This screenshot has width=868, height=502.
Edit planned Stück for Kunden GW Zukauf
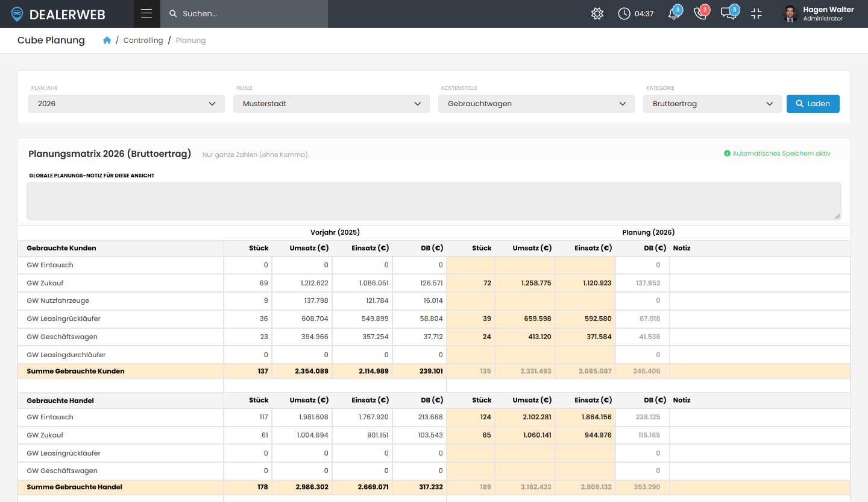[471, 283]
